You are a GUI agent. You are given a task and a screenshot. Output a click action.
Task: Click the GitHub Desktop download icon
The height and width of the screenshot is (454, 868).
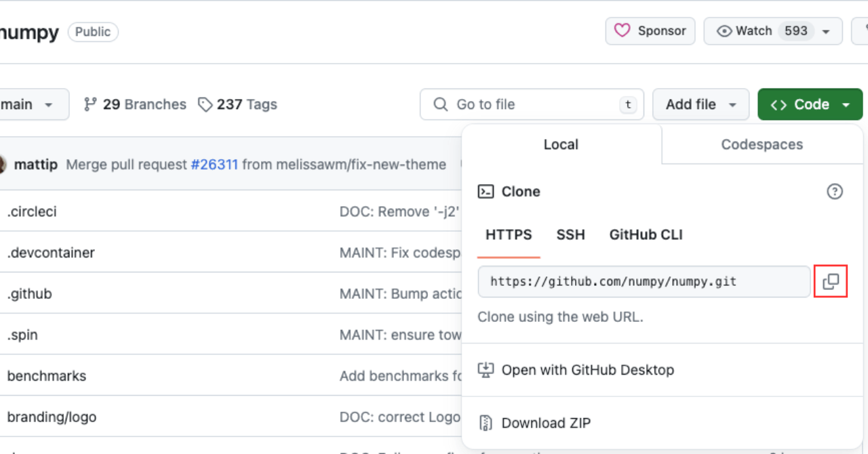point(486,370)
